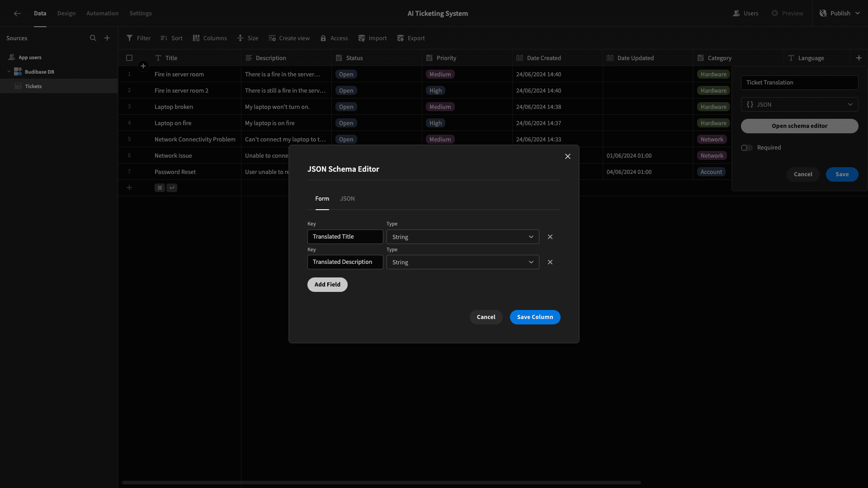The width and height of the screenshot is (868, 488).
Task: Remove the Translated Description field
Action: [x=550, y=262]
